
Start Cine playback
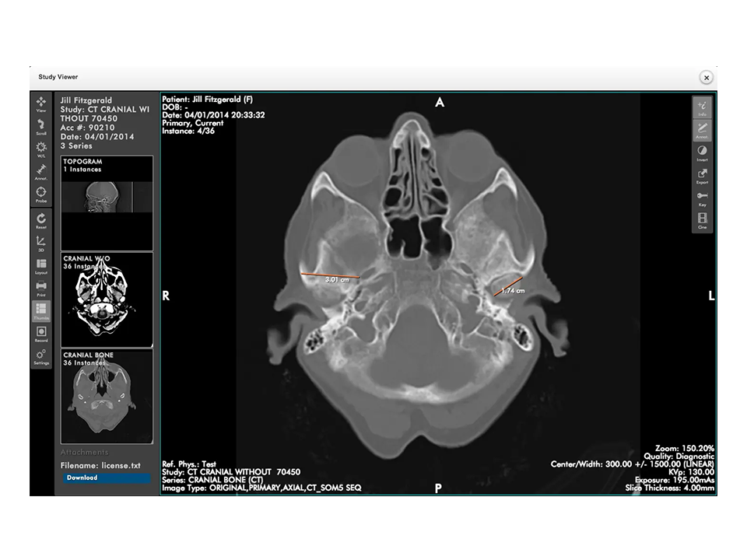pos(702,221)
